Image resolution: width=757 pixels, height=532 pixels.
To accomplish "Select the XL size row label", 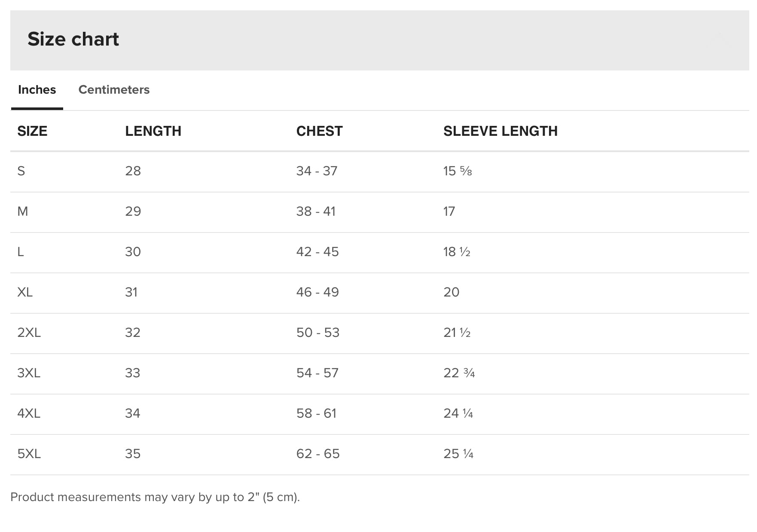I will (x=25, y=292).
